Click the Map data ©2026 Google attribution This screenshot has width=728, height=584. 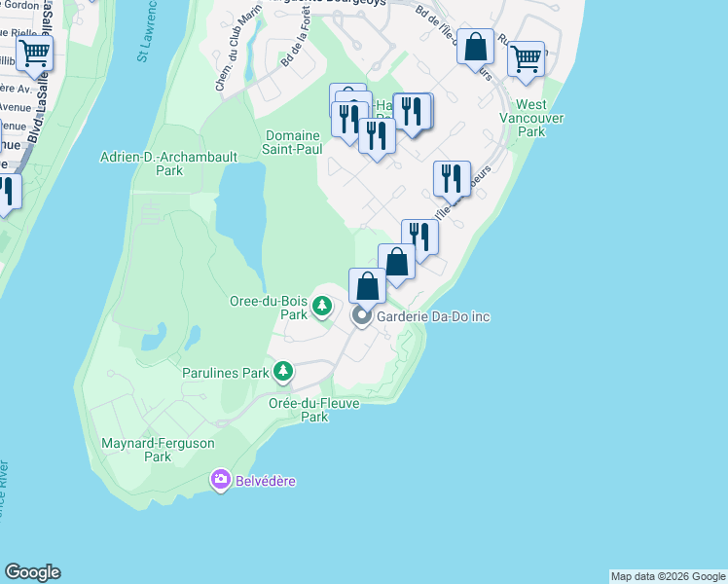668,577
